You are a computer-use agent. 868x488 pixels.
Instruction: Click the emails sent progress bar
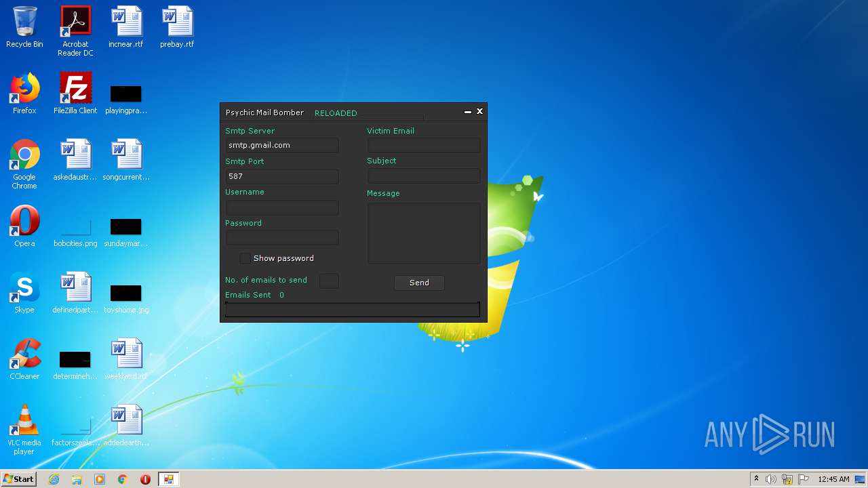click(x=353, y=310)
